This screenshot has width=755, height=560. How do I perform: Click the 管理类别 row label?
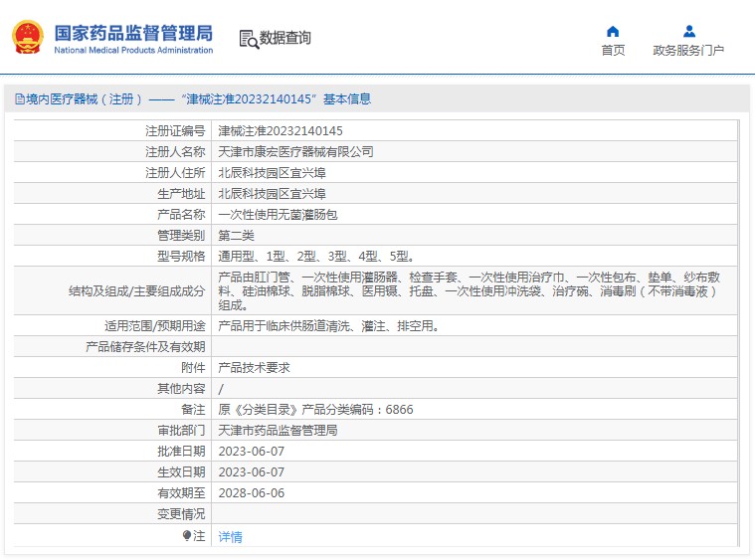(x=181, y=236)
